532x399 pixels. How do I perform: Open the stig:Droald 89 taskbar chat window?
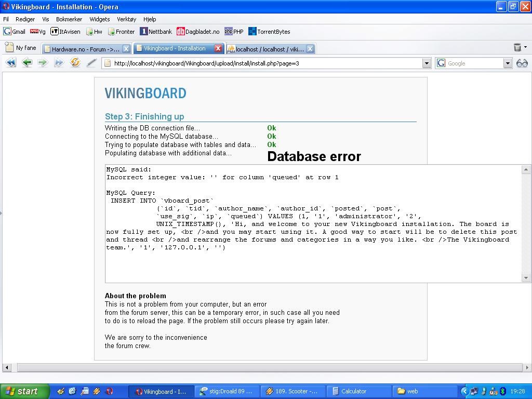point(227,392)
